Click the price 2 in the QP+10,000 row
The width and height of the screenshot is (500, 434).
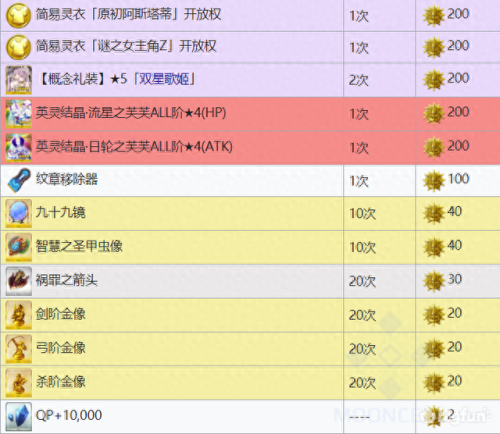pyautogui.click(x=451, y=415)
